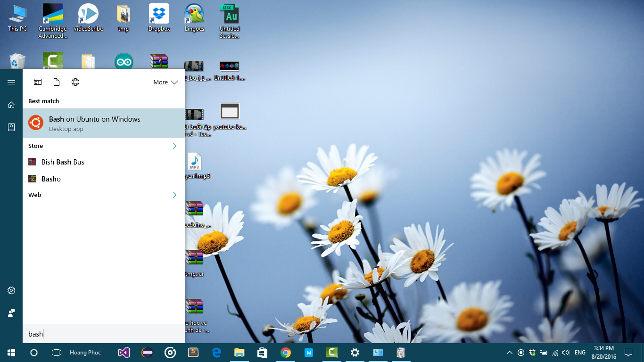Image resolution: width=644 pixels, height=362 pixels.
Task: Select Arduino desktop icon
Action: point(124,61)
